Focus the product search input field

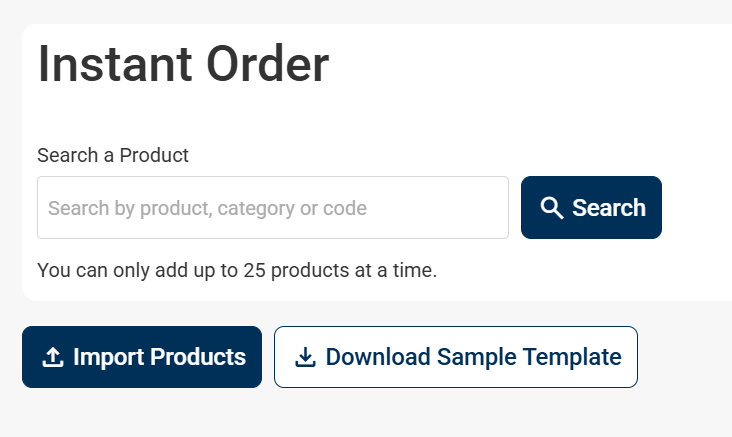(272, 208)
